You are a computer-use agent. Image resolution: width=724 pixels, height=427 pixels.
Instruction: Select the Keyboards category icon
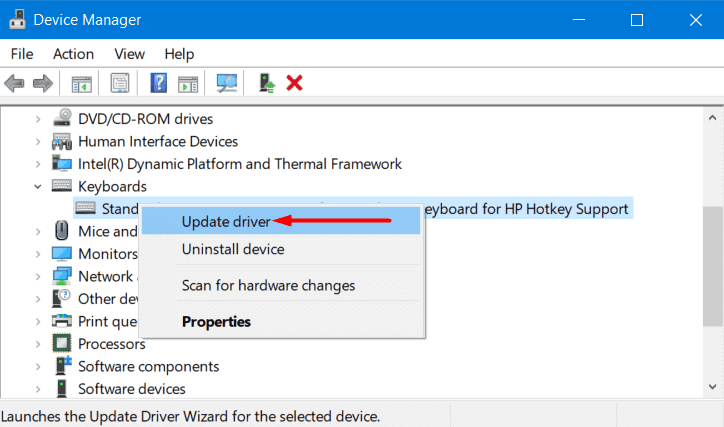pos(62,186)
